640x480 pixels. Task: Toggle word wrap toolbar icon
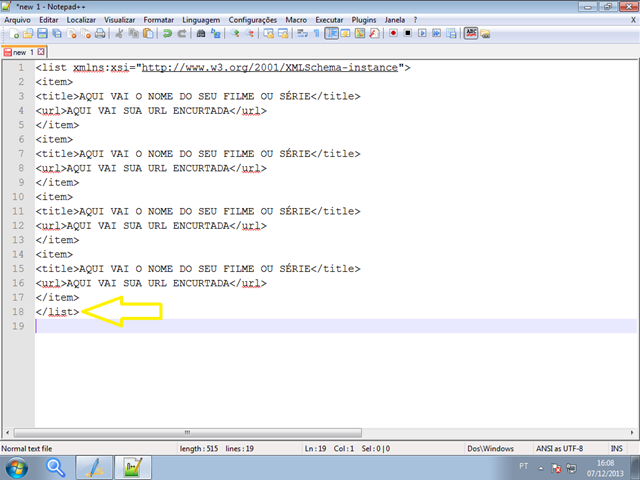point(302,33)
